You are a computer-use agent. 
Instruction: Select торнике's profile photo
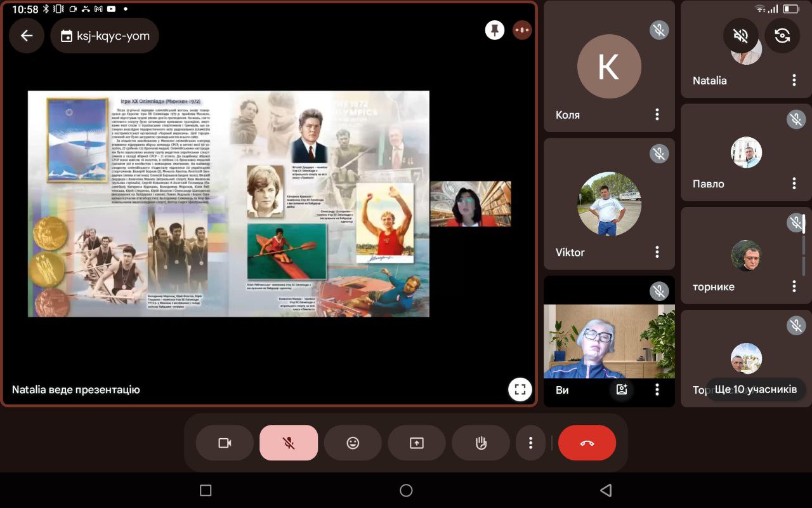(x=746, y=255)
